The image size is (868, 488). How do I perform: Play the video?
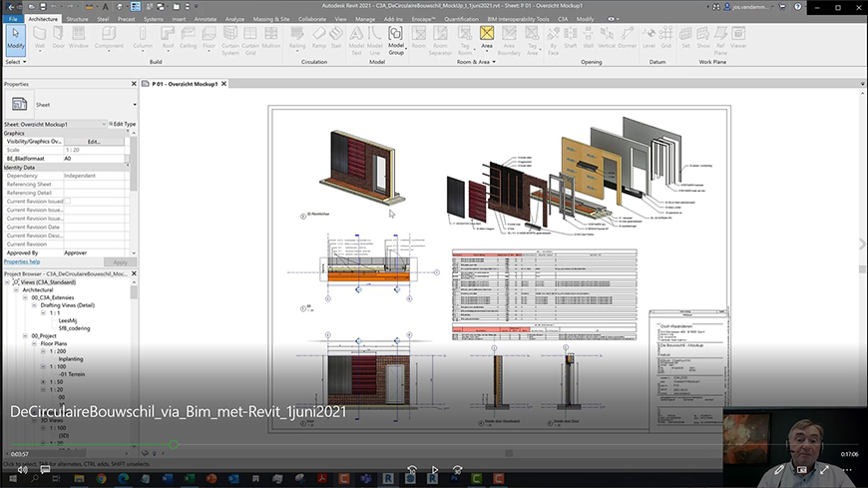point(435,470)
